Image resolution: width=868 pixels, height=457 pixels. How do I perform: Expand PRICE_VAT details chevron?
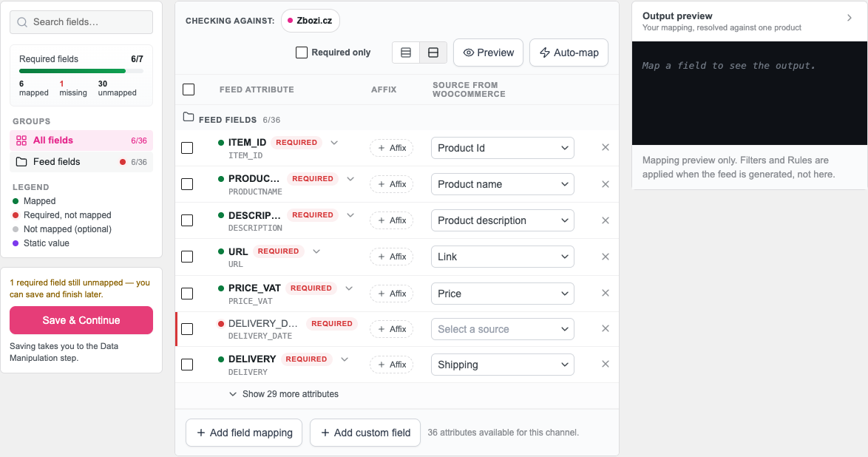click(349, 288)
